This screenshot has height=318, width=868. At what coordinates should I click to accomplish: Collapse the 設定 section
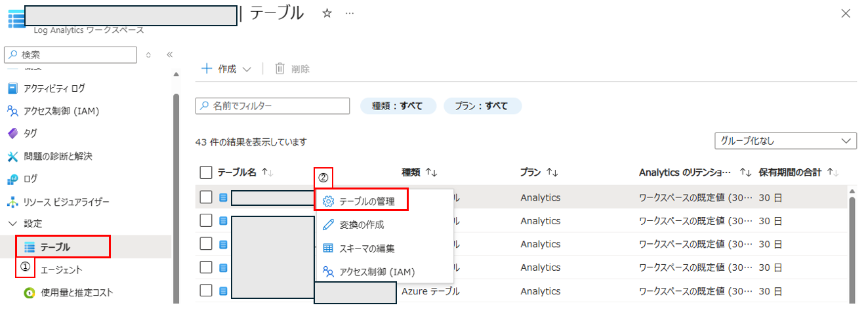[12, 224]
